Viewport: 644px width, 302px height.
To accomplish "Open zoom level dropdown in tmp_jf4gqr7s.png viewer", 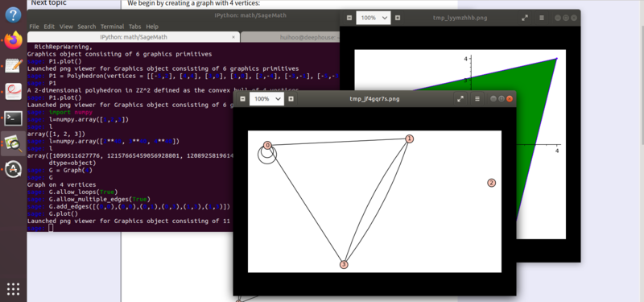I will pos(266,99).
